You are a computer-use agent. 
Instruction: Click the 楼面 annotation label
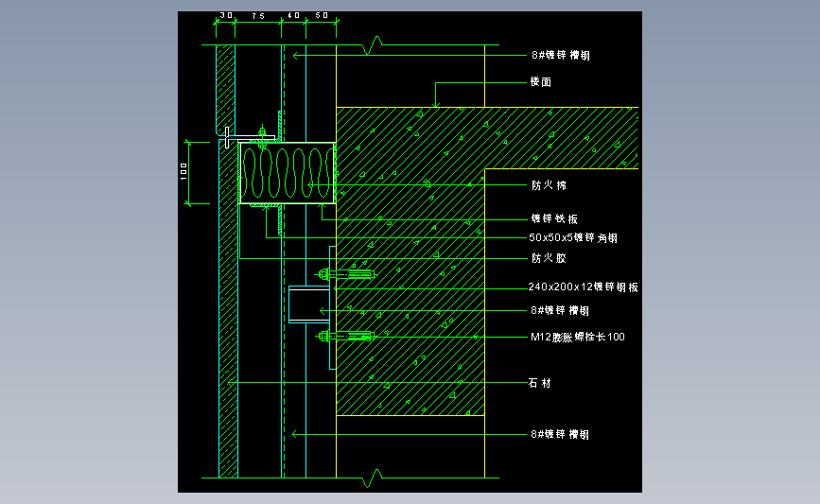541,82
